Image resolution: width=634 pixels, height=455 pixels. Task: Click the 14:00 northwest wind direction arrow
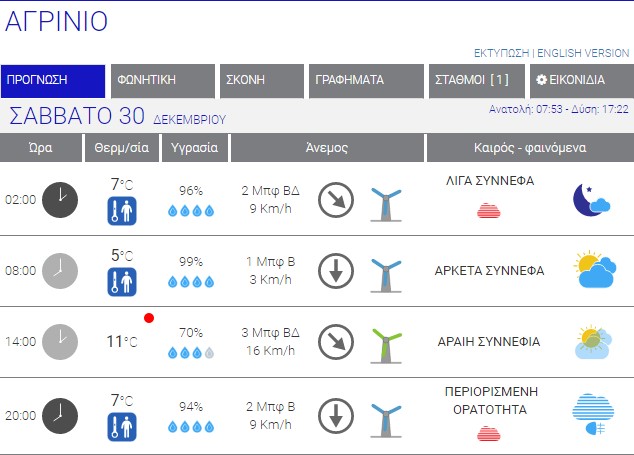tap(336, 342)
